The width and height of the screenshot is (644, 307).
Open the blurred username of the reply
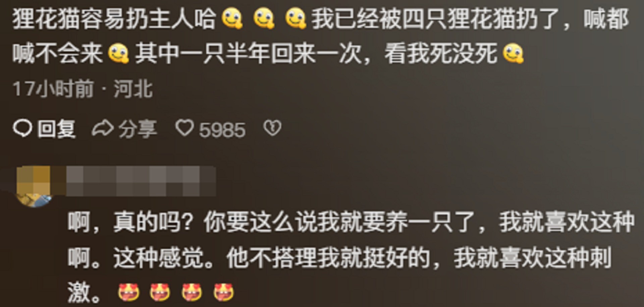141,181
